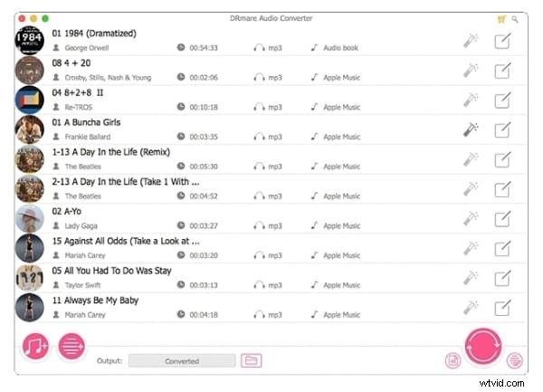Edit tags for All You Had To Do Was Stay
This screenshot has width=543, height=392.
(x=502, y=277)
